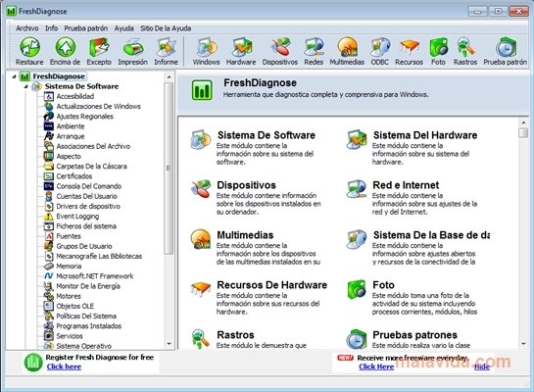
Task: Select Microsoft.NET Framework tree item
Action: (95, 275)
